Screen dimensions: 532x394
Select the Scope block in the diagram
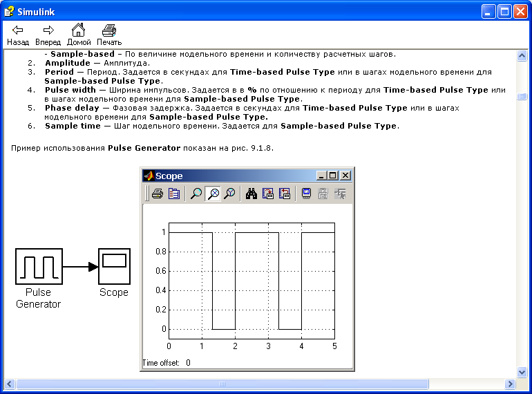coord(114,266)
